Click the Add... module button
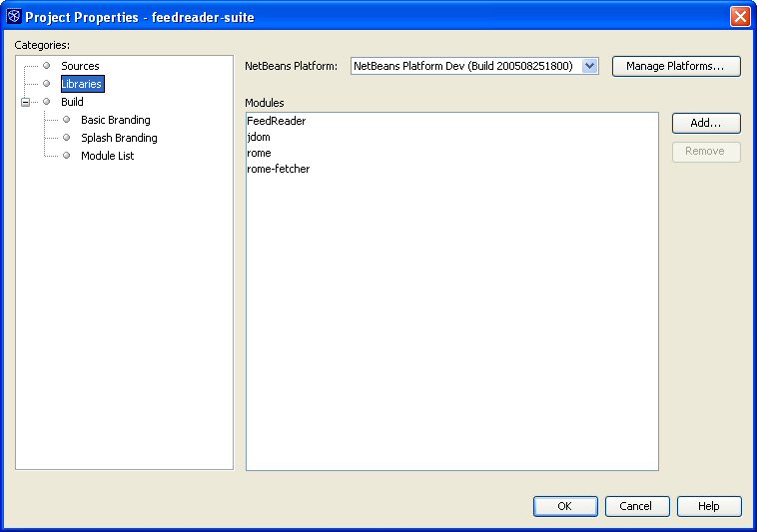This screenshot has height=532, width=757. (706, 123)
